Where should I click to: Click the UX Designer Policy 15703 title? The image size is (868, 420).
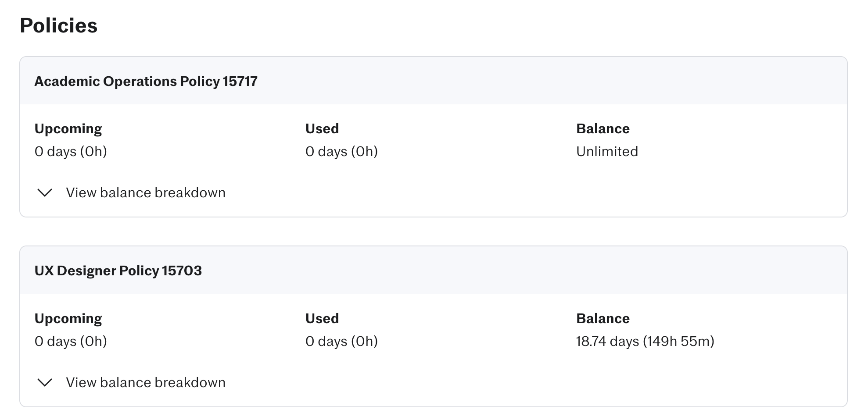118,271
